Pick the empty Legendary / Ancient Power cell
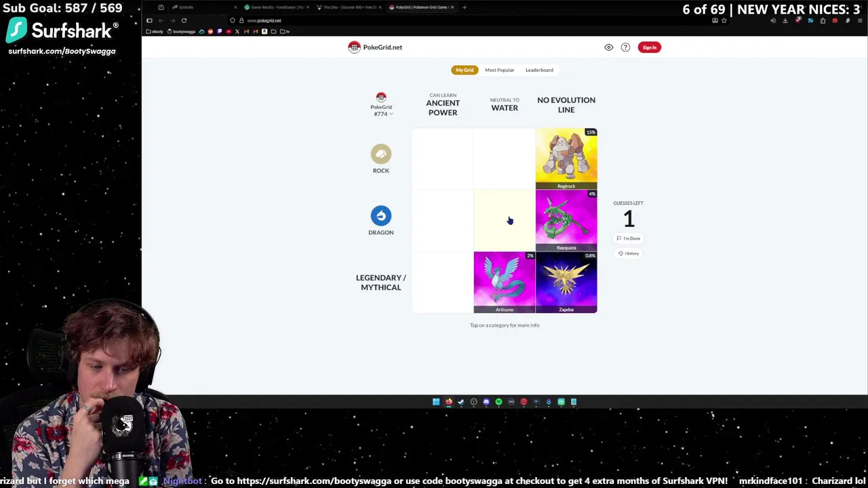This screenshot has width=868, height=488. point(443,282)
